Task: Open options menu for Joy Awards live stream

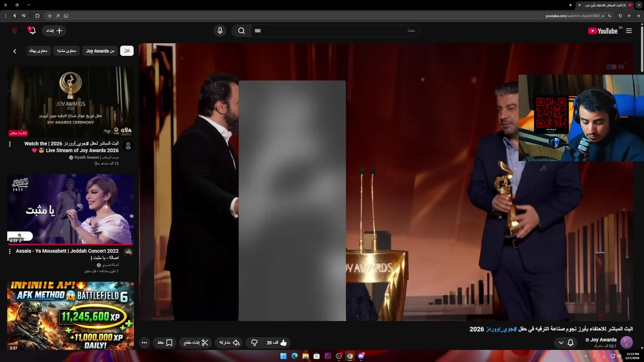Action: click(x=10, y=144)
